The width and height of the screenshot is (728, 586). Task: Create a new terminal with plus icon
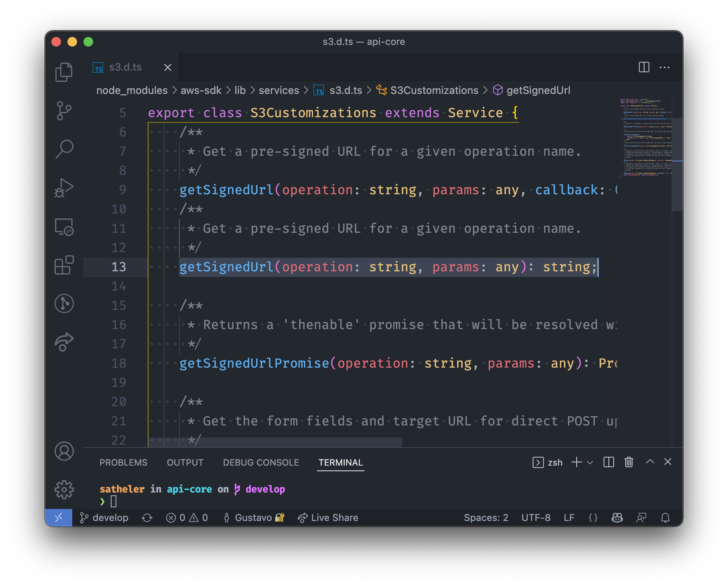[576, 462]
